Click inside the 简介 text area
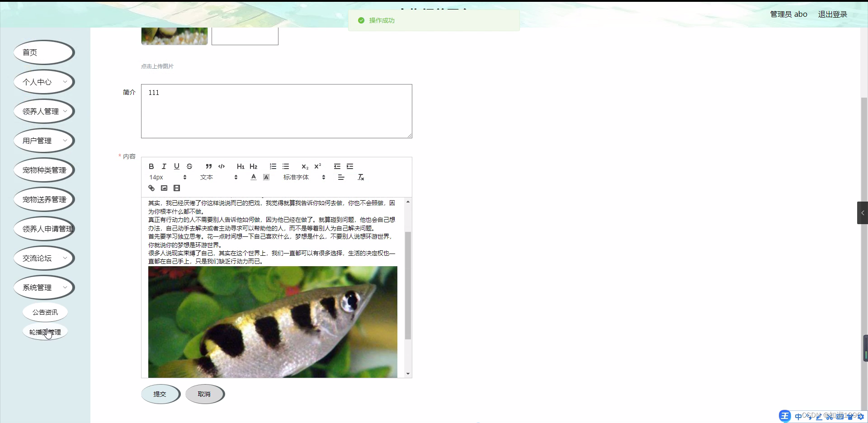 click(276, 111)
